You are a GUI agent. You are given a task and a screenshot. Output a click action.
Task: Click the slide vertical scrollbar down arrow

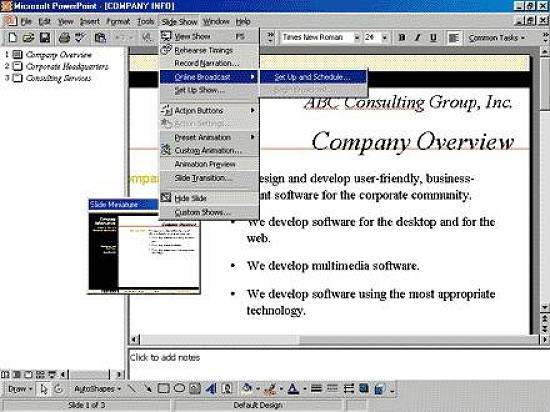click(x=544, y=307)
